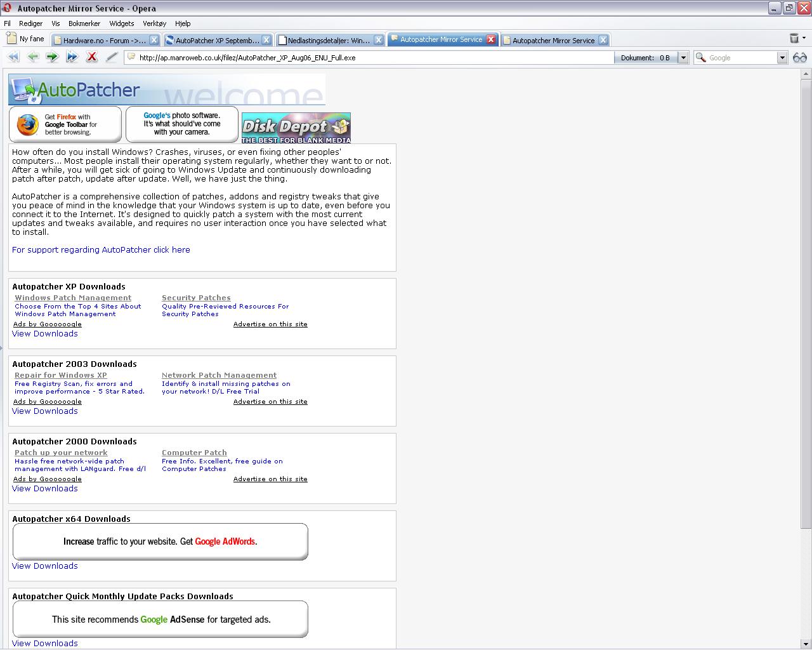View Downloads under Autopatcher XP Downloads
The image size is (812, 650).
click(x=45, y=333)
